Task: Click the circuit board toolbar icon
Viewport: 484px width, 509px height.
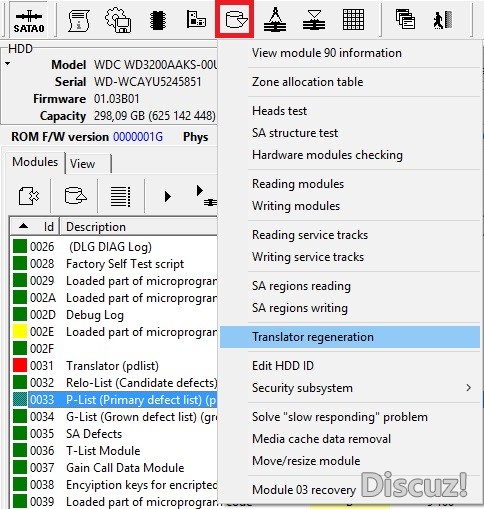Action: [196, 19]
